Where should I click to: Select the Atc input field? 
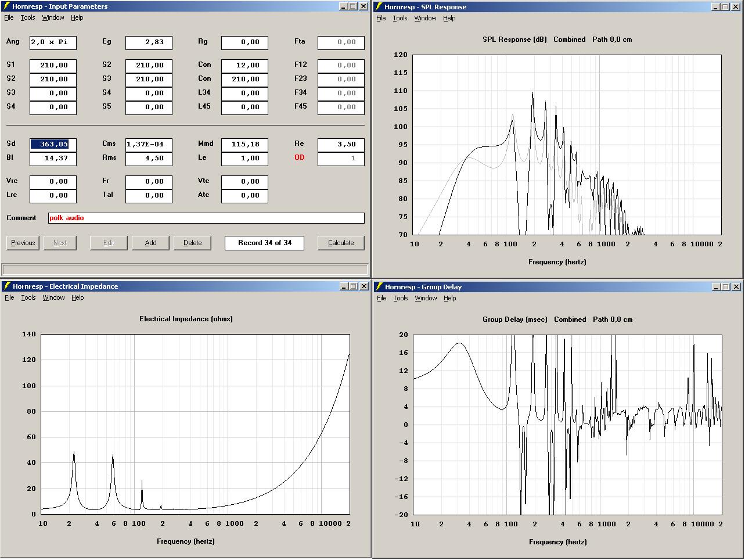pyautogui.click(x=244, y=196)
